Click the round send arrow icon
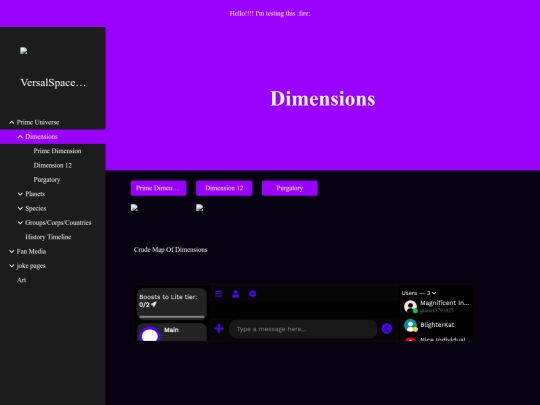Viewport: 540px width, 405px height. (387, 329)
